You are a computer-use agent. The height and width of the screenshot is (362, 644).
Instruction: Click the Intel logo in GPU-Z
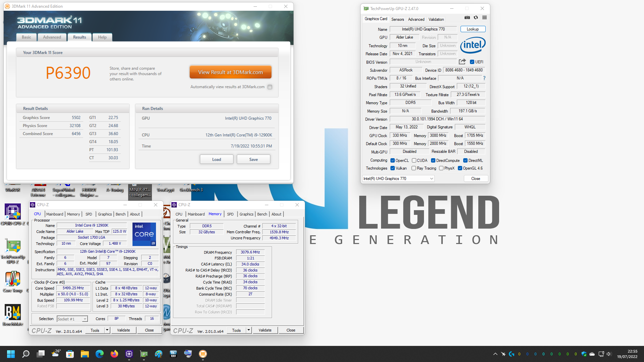point(473,45)
